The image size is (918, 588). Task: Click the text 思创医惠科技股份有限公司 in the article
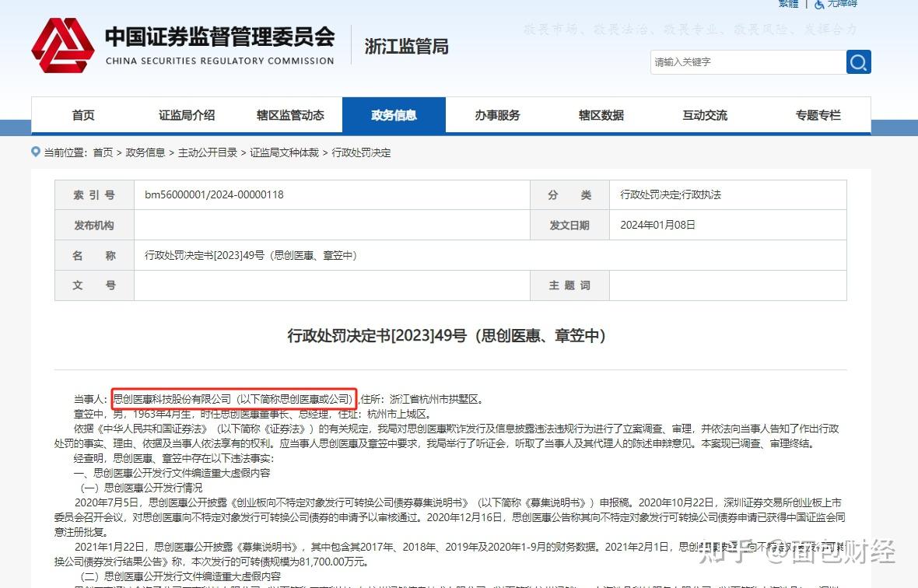[x=172, y=399]
